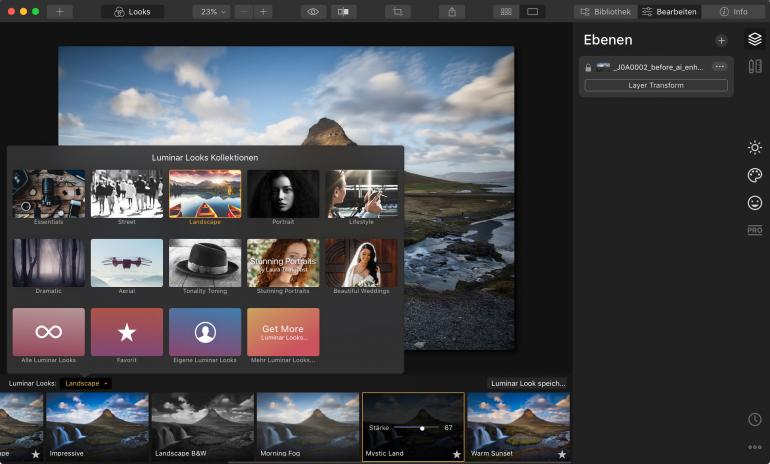Add a new layer with plus icon

(x=721, y=41)
